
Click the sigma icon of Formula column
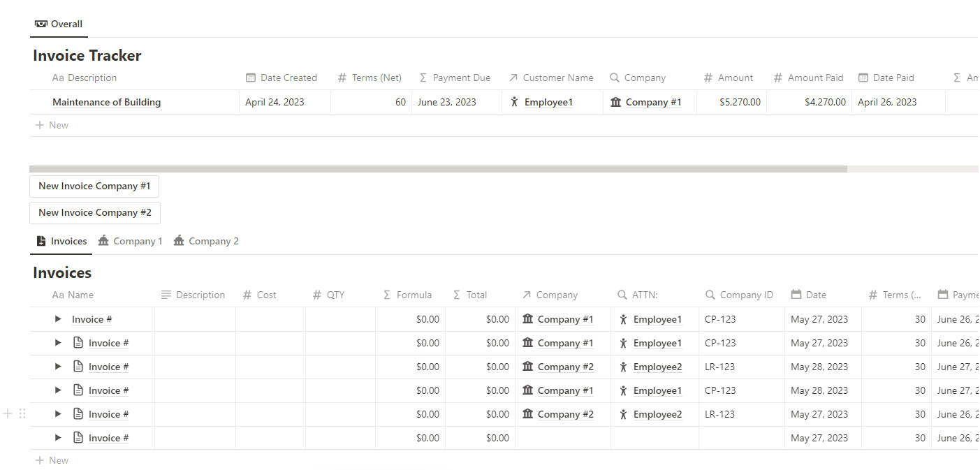pos(387,295)
